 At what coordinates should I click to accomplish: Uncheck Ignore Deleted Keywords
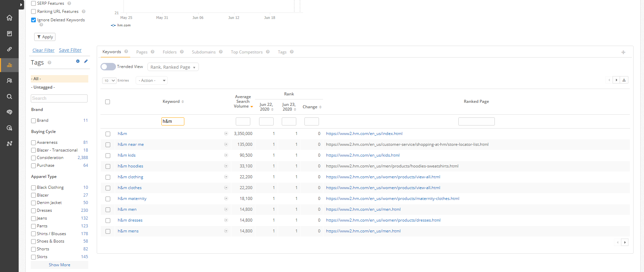33,20
